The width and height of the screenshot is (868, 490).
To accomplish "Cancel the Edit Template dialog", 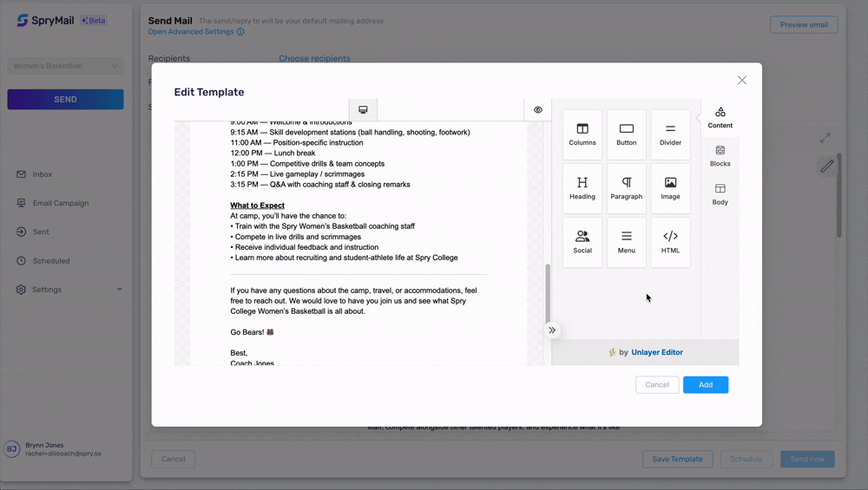I will click(657, 385).
